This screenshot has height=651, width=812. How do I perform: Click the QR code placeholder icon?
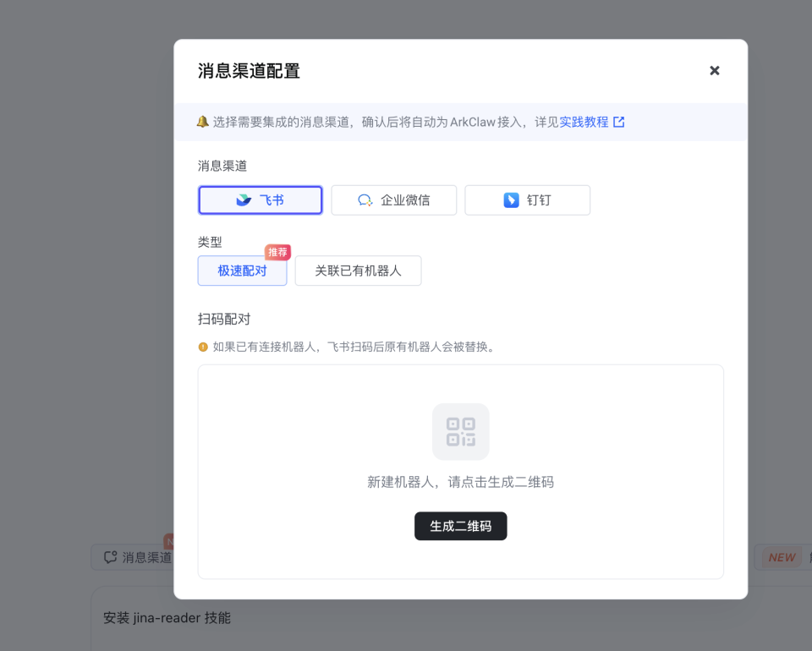point(460,431)
